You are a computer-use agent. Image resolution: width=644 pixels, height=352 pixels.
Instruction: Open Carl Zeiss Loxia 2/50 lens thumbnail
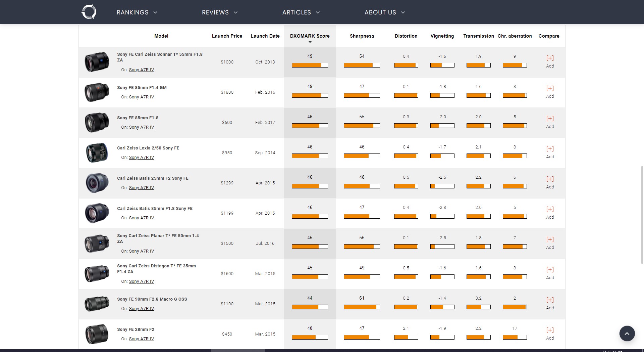pyautogui.click(x=97, y=152)
